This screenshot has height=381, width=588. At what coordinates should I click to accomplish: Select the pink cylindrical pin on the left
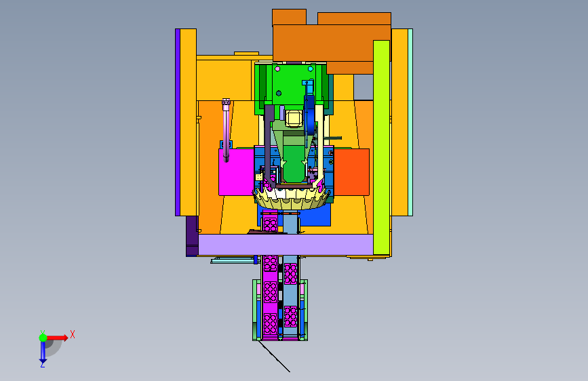[226, 129]
